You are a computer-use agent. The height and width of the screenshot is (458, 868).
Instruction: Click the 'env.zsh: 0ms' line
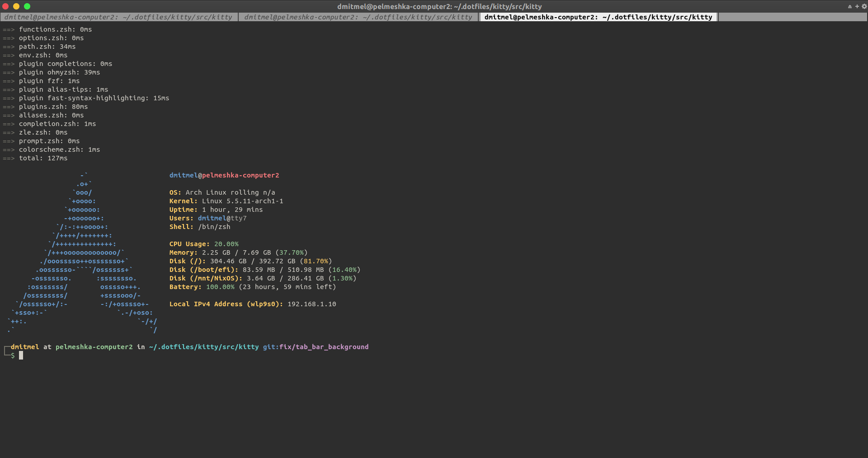(x=35, y=55)
